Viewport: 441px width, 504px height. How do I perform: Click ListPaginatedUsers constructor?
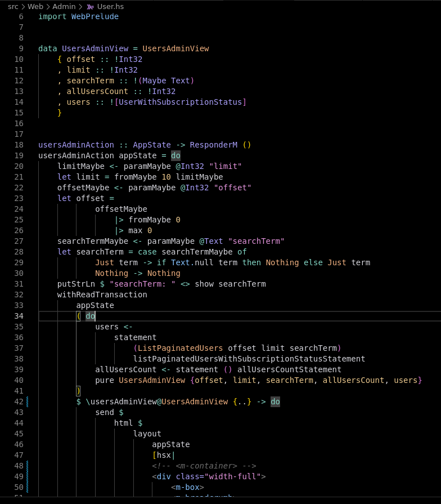click(x=180, y=348)
